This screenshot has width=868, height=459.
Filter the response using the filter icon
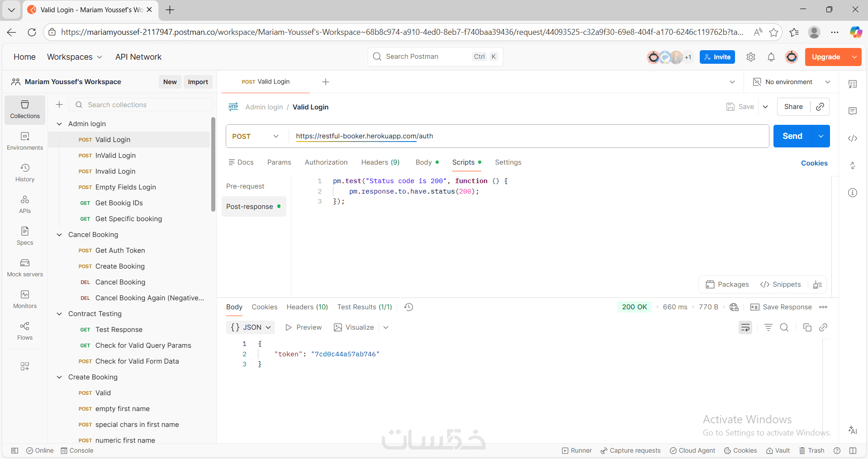768,327
